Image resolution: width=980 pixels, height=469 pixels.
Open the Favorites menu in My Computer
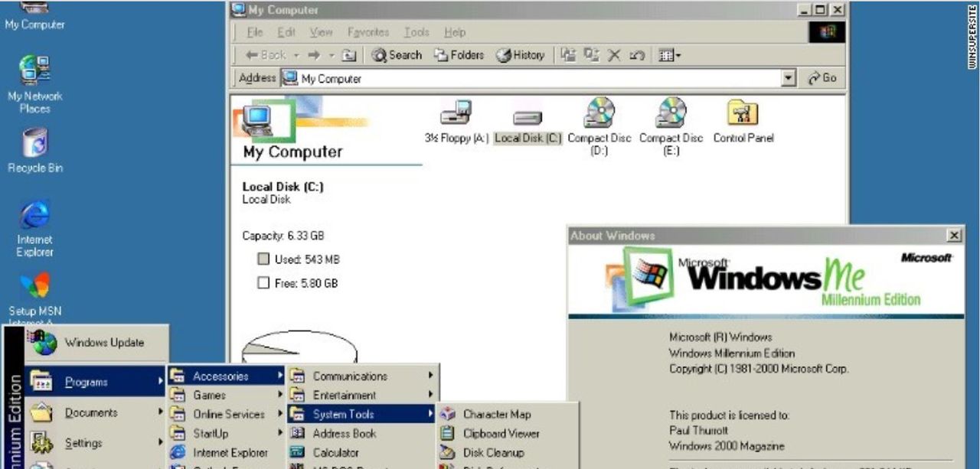click(367, 32)
